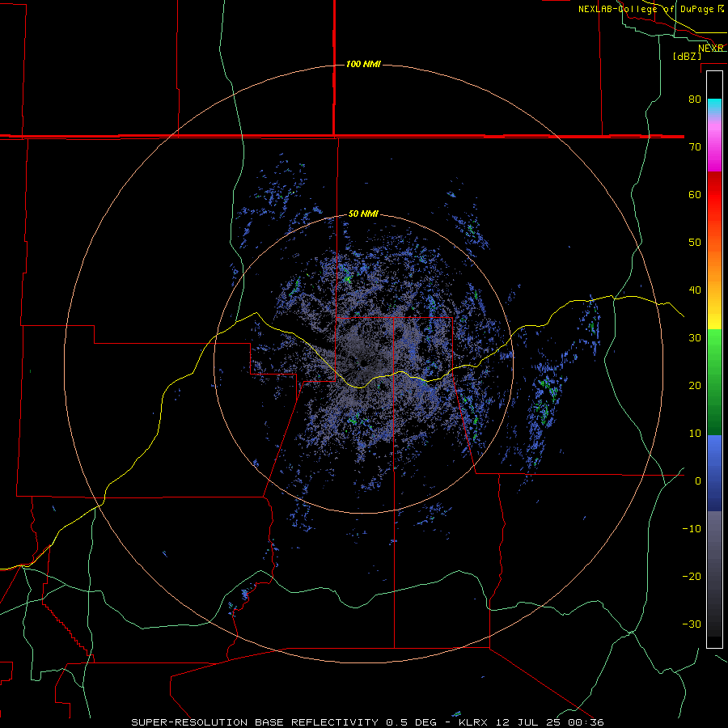Click SUPER-RESOLUTION BASE REFLECTIVITY product title
The height and width of the screenshot is (728, 728).
pos(255,722)
